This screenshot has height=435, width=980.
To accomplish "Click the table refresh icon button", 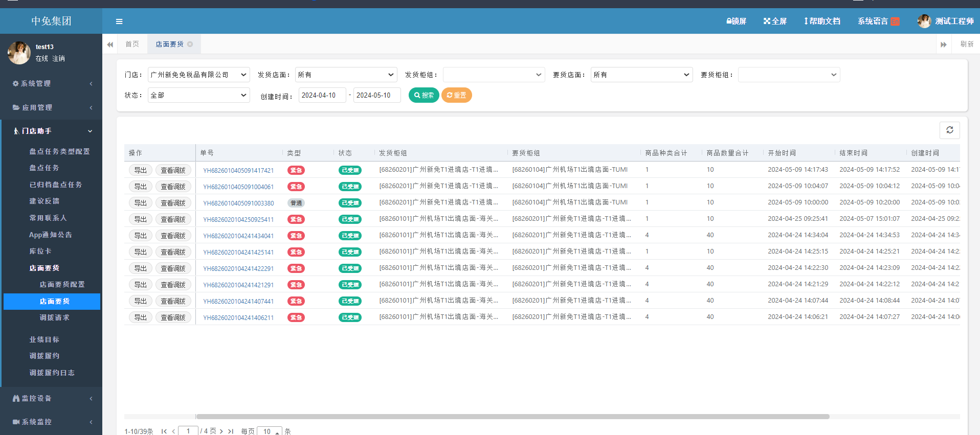I will tap(949, 130).
